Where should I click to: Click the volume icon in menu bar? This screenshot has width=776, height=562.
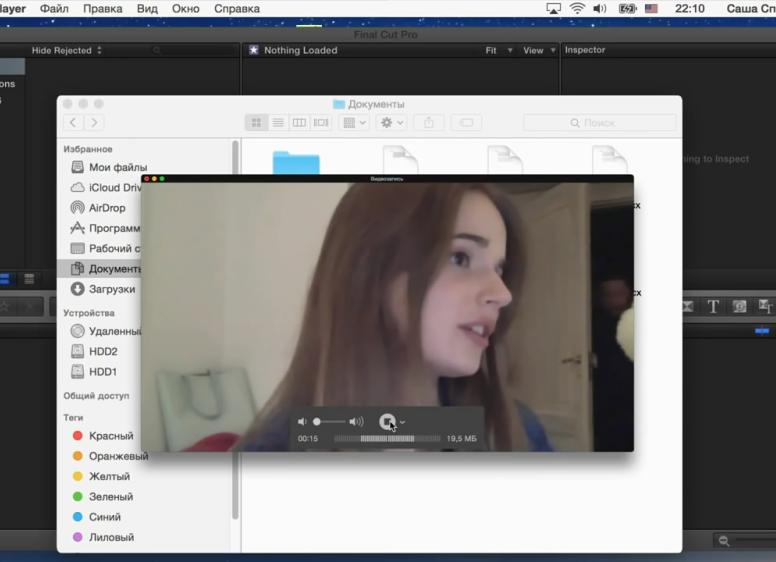599,8
